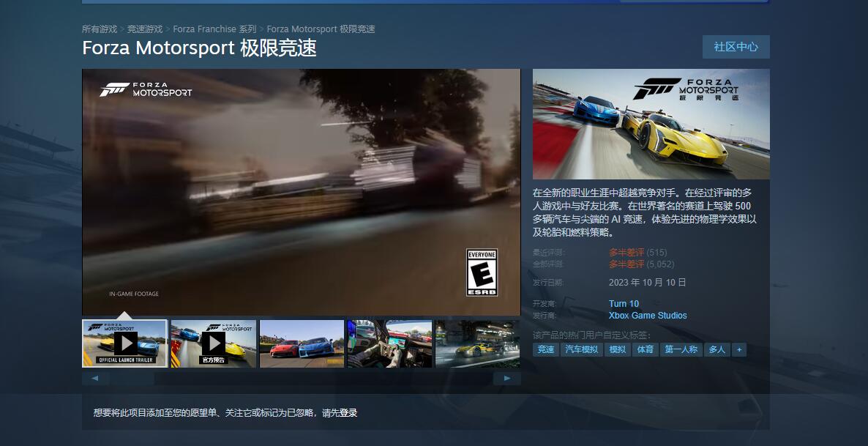Select the 第一人称 tag
868x446 pixels.
click(681, 349)
